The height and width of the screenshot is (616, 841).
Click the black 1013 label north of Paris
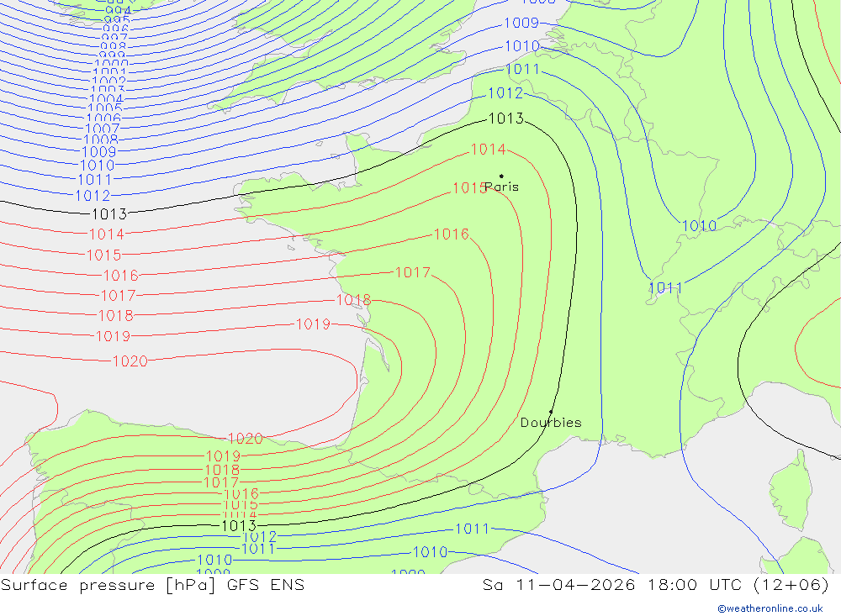505,118
